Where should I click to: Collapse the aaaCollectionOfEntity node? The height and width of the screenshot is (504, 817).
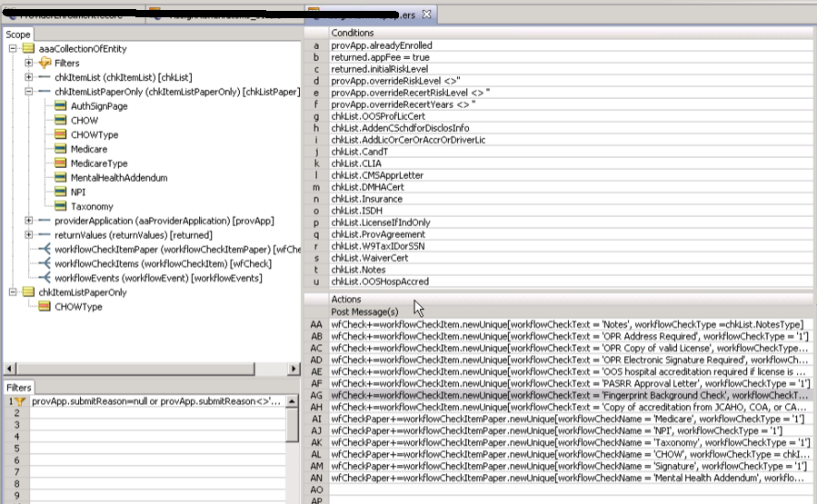[13, 48]
